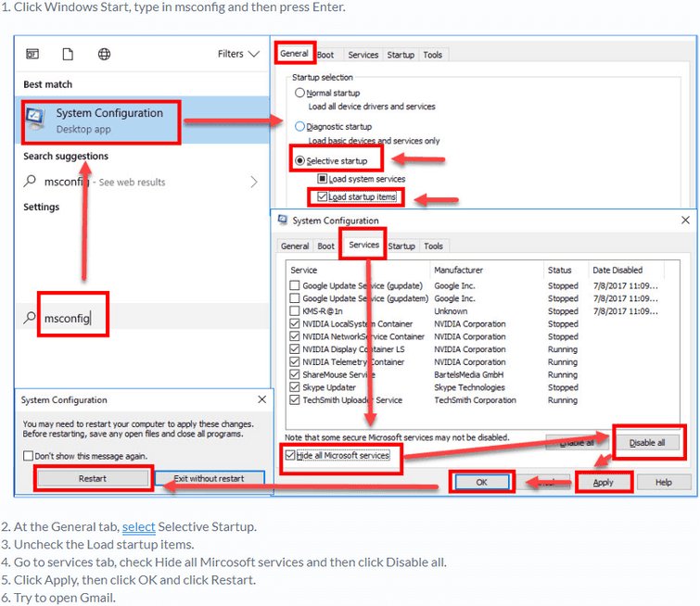
Task: Sort by Status column header
Action: (566, 270)
